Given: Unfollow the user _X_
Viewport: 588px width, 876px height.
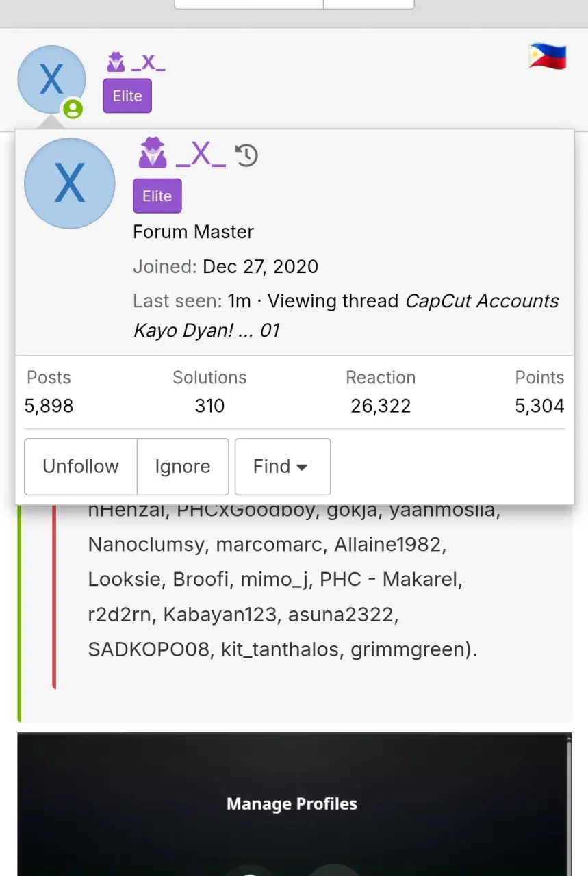Looking at the screenshot, I should coord(81,467).
